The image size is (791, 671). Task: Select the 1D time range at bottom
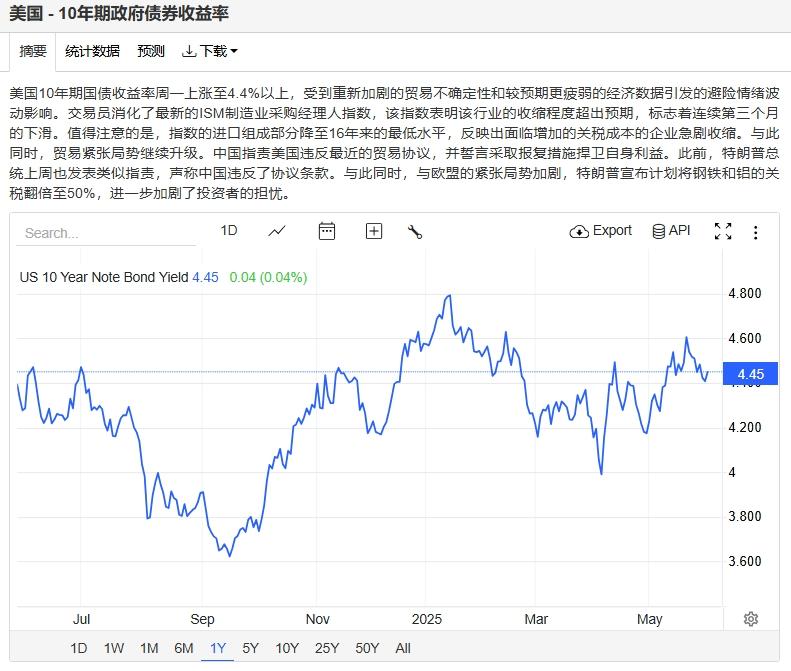coord(79,648)
